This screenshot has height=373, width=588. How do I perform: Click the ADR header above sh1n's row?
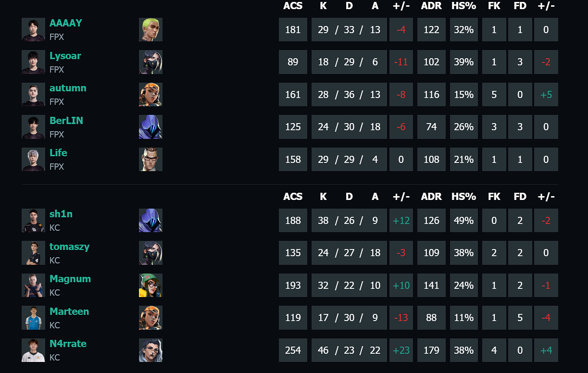coord(431,197)
